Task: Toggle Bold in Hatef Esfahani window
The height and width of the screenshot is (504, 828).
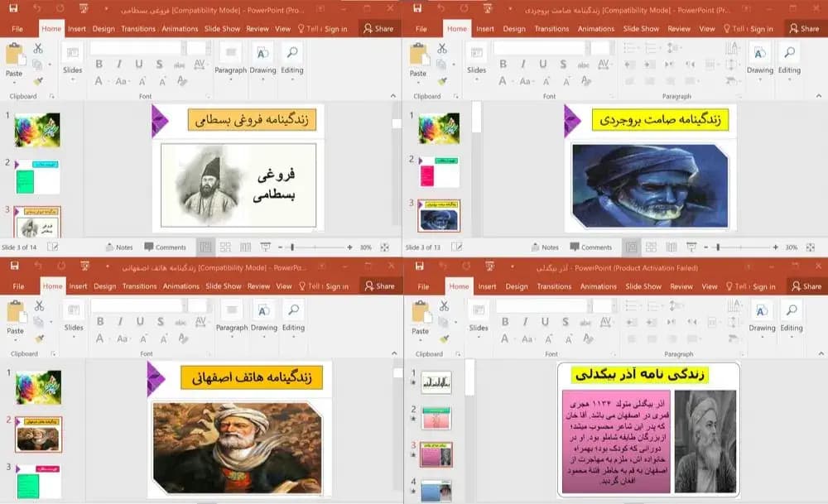Action: [100, 321]
